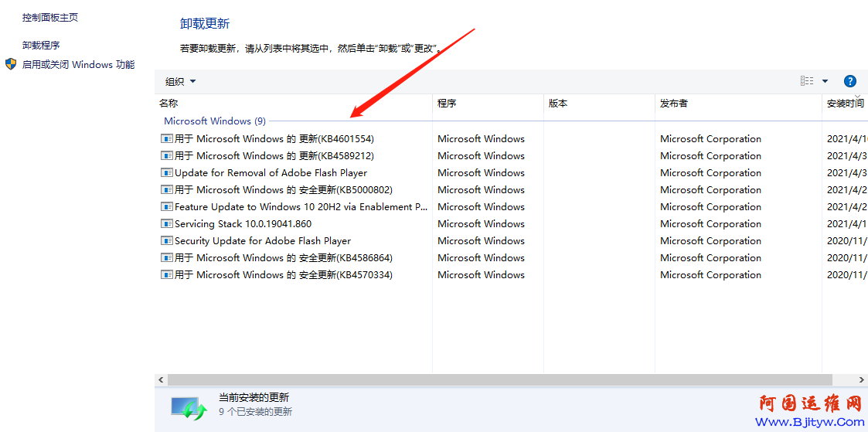Select security update KB4570334 entry

pyautogui.click(x=283, y=275)
